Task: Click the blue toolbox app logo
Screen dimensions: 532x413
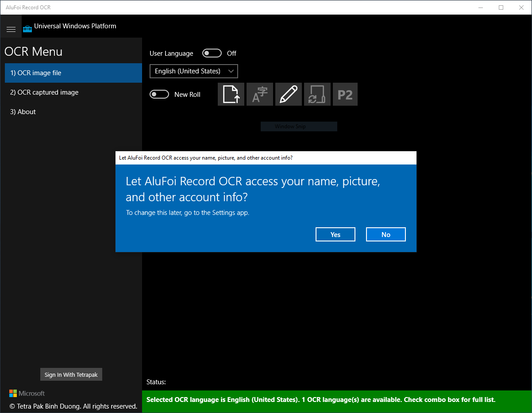Action: pos(27,28)
